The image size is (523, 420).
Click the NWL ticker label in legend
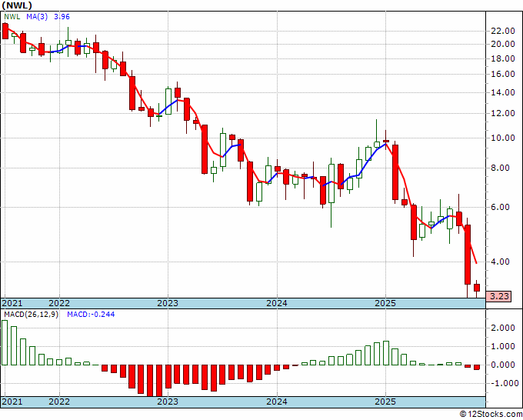click(12, 17)
